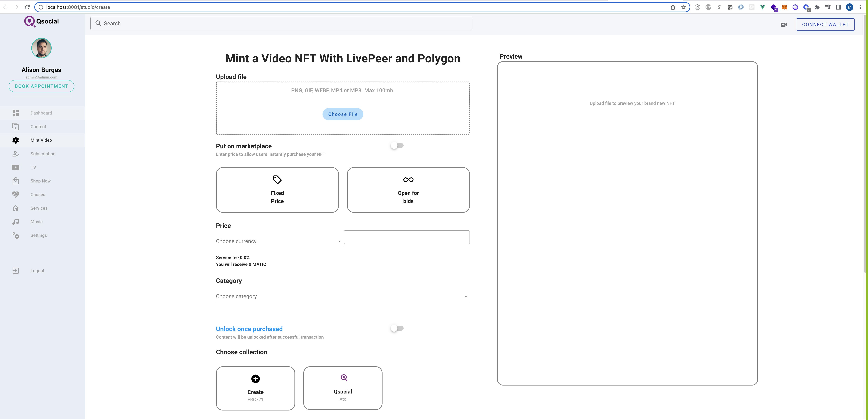Screen dimensions: 868x420
Task: Click the add video camera icon
Action: pyautogui.click(x=783, y=25)
